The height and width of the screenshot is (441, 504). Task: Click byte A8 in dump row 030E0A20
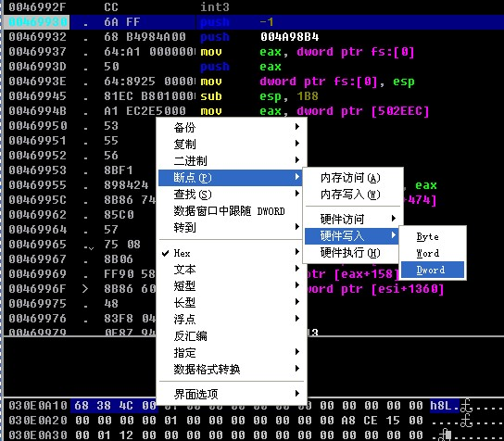tap(348, 421)
